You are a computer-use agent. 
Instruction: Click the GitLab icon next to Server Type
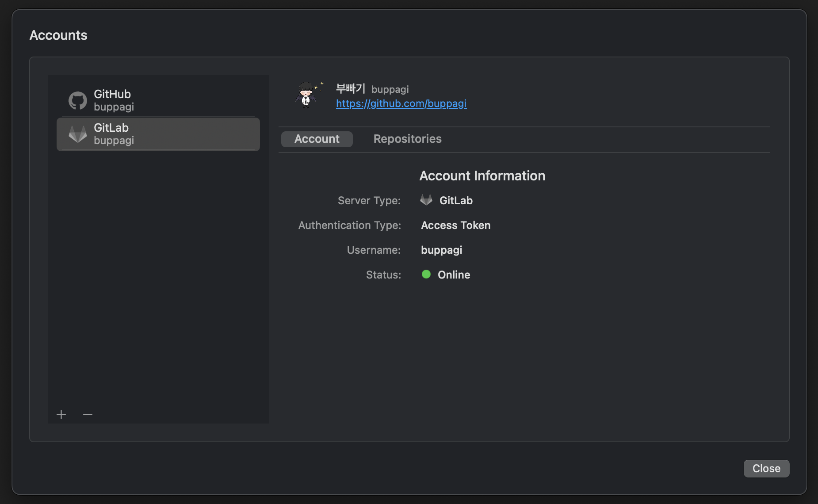(426, 200)
